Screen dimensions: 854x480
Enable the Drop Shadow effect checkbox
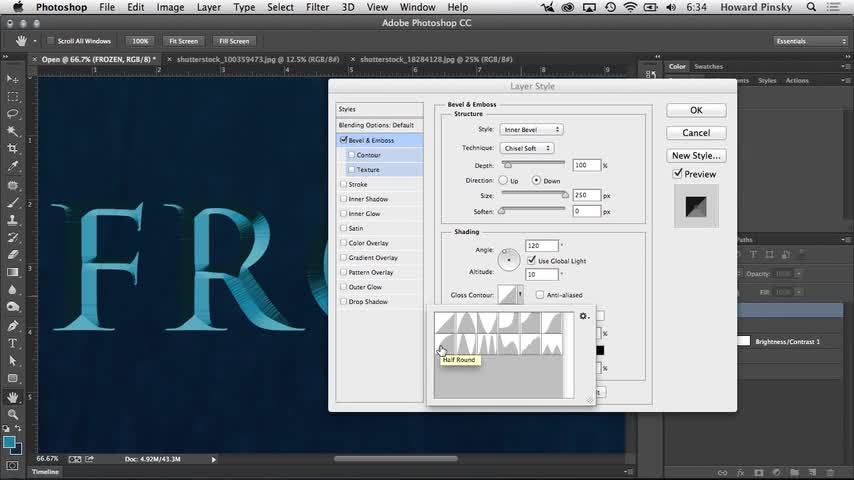pos(344,301)
